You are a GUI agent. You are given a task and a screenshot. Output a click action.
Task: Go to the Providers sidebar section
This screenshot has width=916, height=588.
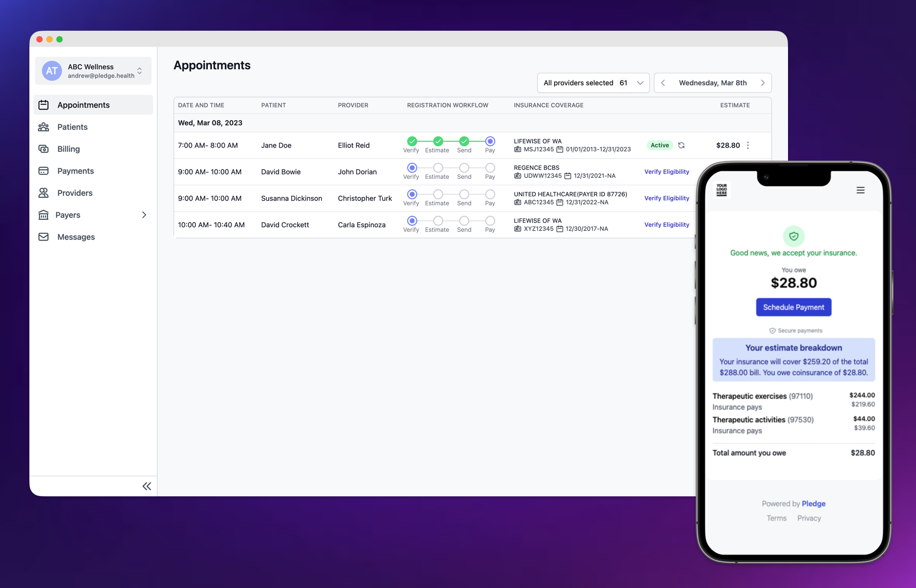pyautogui.click(x=75, y=193)
